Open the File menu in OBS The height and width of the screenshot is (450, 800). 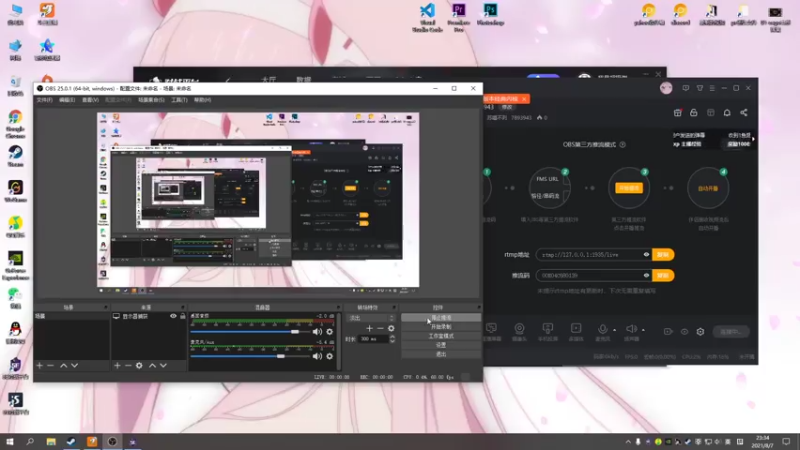(44, 100)
